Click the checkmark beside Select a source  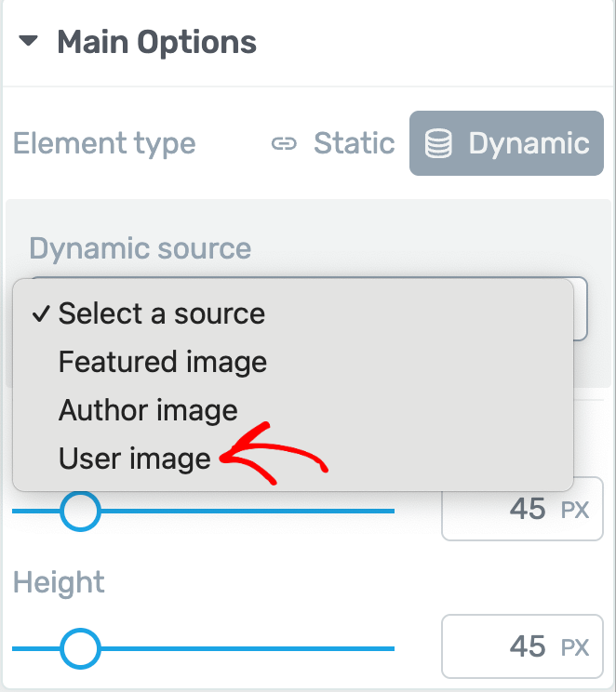pos(41,313)
